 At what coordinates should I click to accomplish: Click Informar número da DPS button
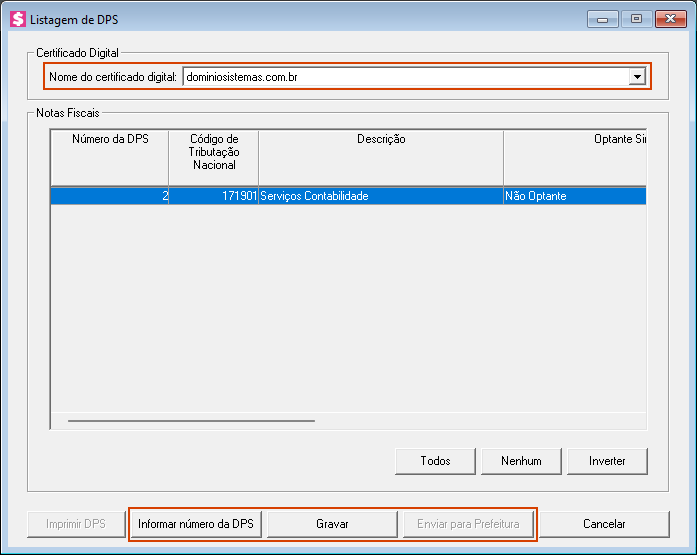[x=196, y=524]
